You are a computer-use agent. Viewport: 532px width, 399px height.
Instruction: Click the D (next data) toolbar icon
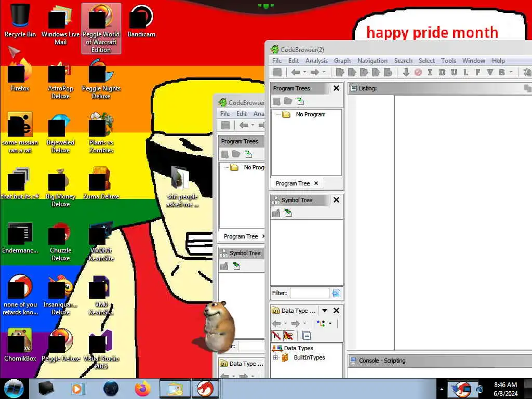coord(442,72)
